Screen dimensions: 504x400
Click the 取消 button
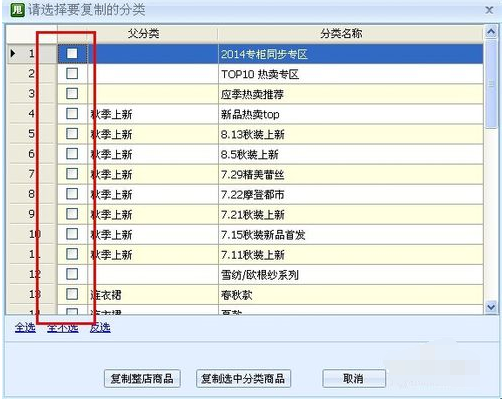pos(354,378)
